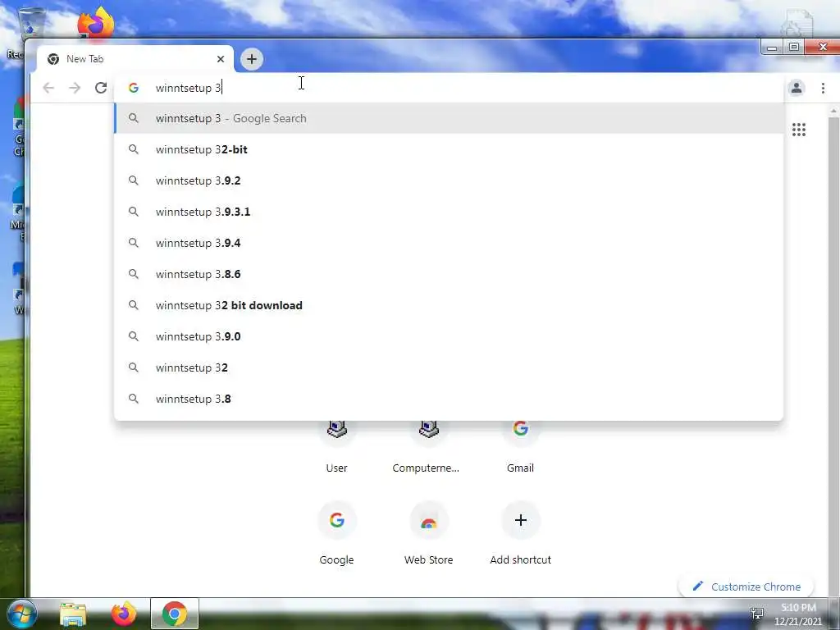Choose the suggestion reading exactly winntsetup 32
Viewport: 840px width, 630px height.
449,367
